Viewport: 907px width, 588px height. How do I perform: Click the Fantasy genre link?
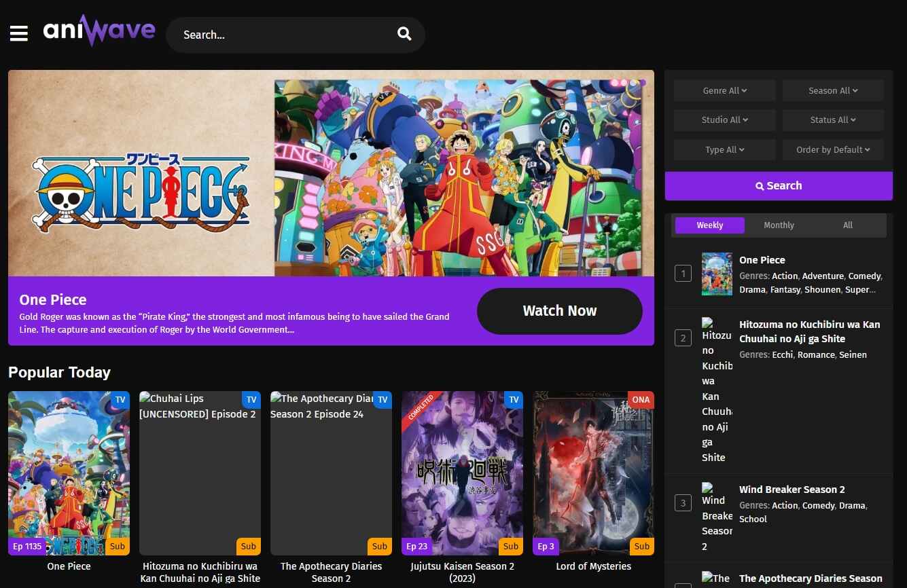tap(785, 290)
